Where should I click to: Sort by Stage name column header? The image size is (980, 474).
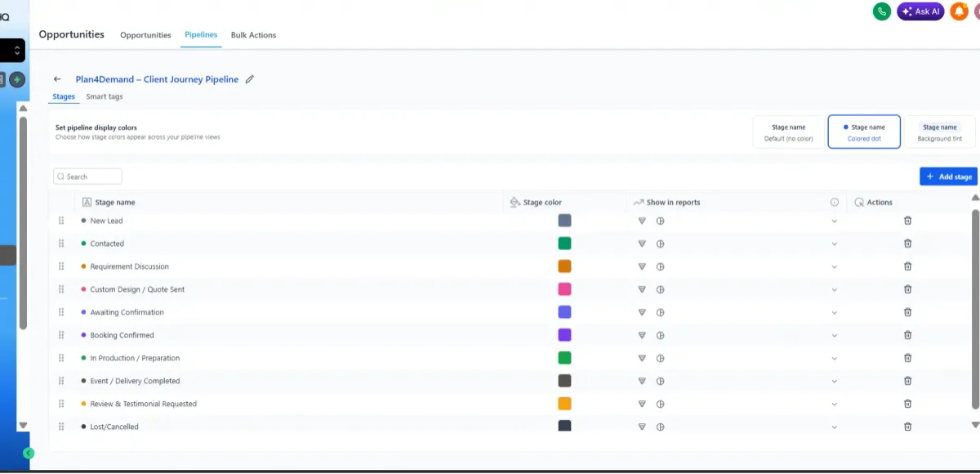point(115,202)
